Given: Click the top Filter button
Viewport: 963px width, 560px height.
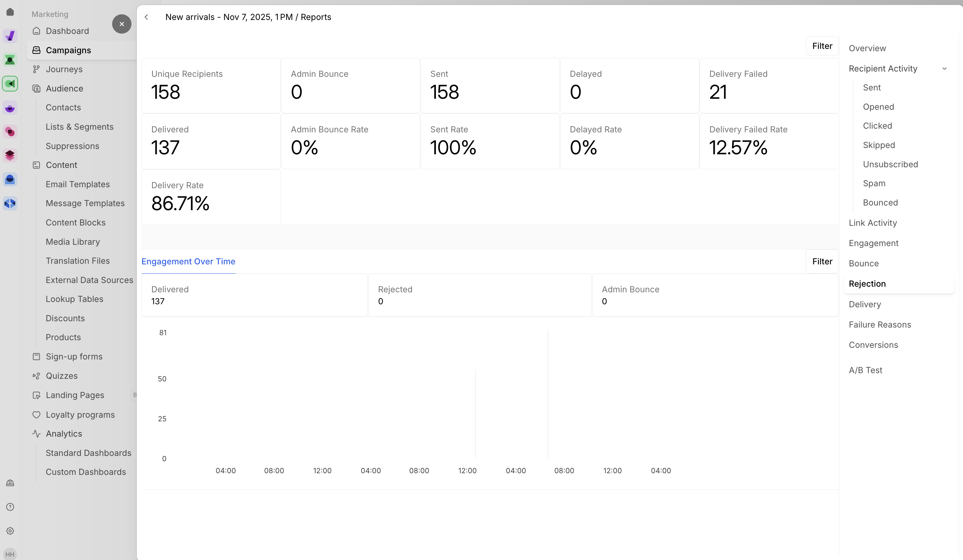Looking at the screenshot, I should 822,46.
